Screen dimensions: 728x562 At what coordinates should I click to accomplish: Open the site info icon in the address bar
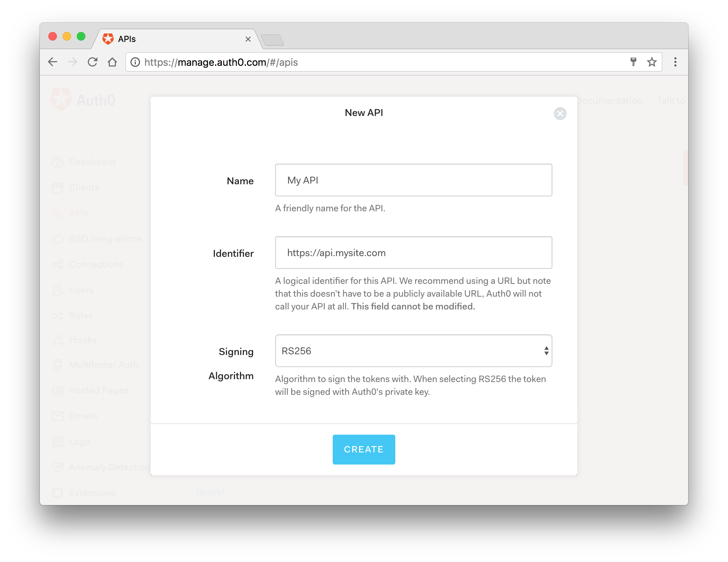tap(135, 62)
